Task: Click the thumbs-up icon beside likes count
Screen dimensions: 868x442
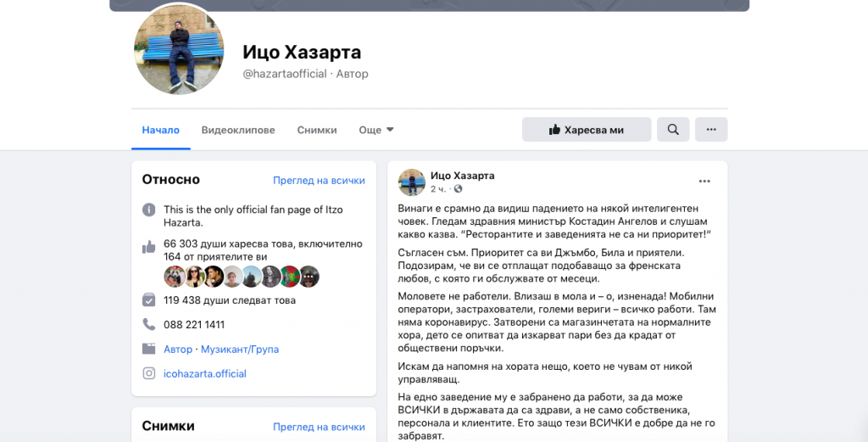Action: [148, 247]
